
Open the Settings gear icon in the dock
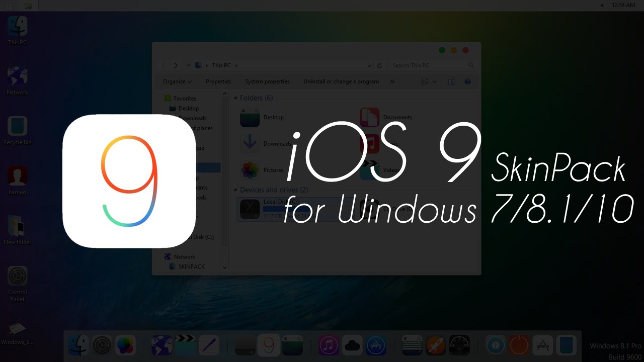click(x=102, y=345)
